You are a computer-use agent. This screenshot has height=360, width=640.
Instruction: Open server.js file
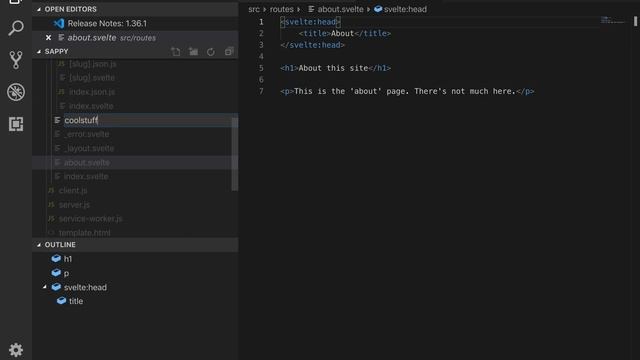74,204
